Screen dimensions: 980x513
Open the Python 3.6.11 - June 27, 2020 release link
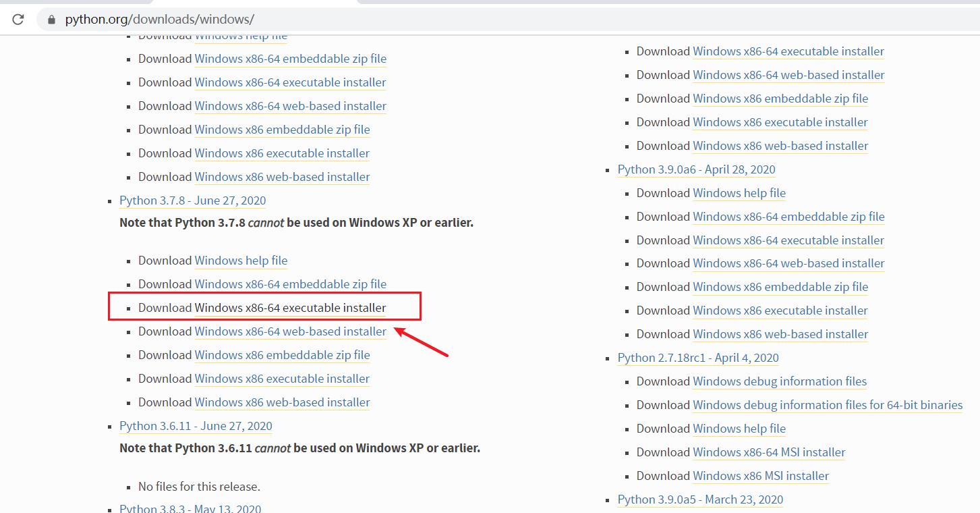click(x=196, y=426)
